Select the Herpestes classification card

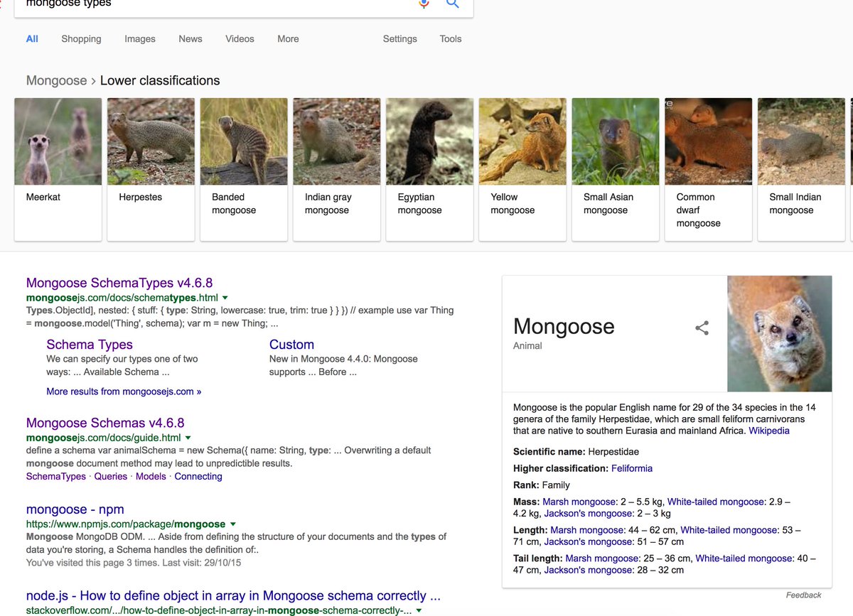pyautogui.click(x=151, y=169)
